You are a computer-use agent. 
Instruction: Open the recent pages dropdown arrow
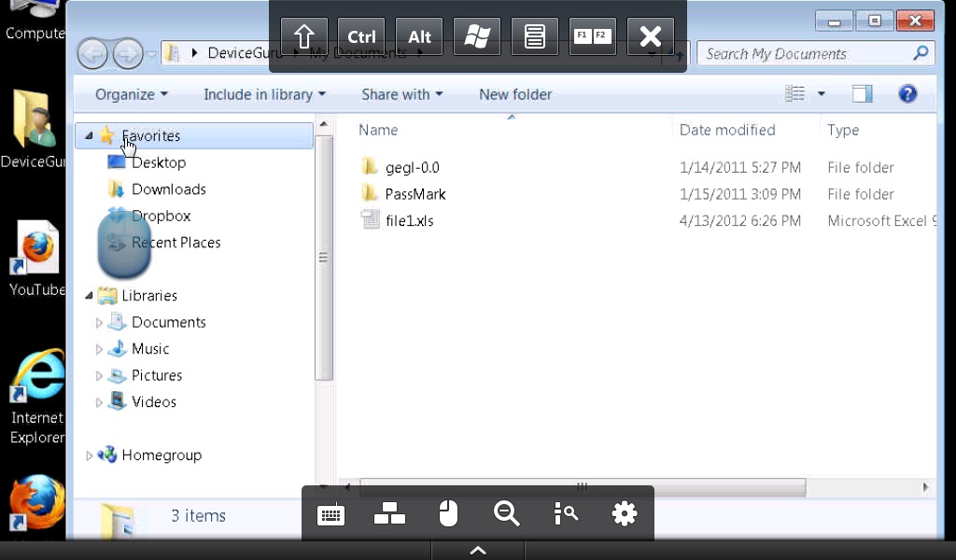coord(151,54)
